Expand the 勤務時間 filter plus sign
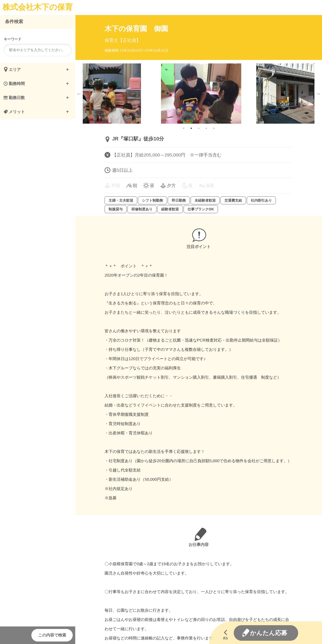This screenshot has width=322, height=644. 67,84
